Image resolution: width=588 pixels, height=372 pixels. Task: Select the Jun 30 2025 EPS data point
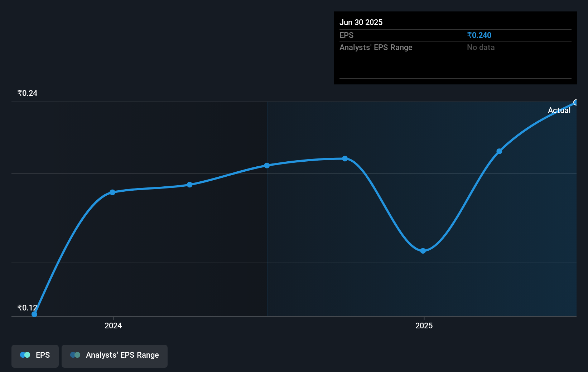[x=576, y=103]
